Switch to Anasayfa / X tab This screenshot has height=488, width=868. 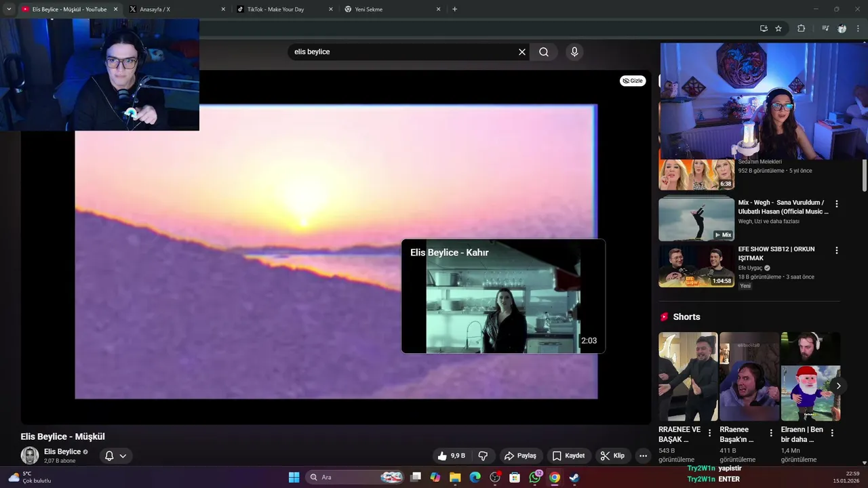176,9
